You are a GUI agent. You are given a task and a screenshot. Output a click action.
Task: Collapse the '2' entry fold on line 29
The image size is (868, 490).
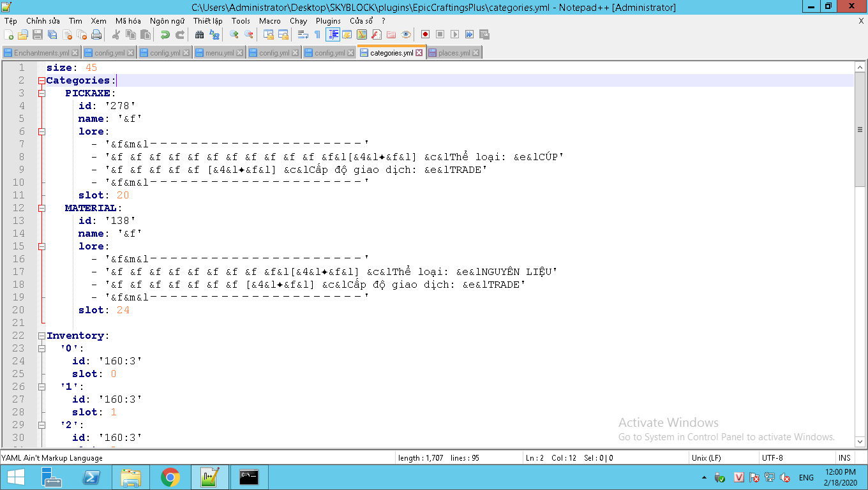coord(42,425)
